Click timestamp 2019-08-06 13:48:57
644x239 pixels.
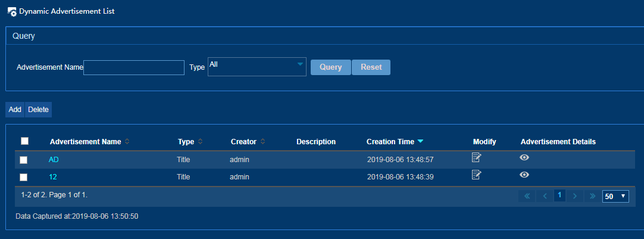(x=401, y=160)
